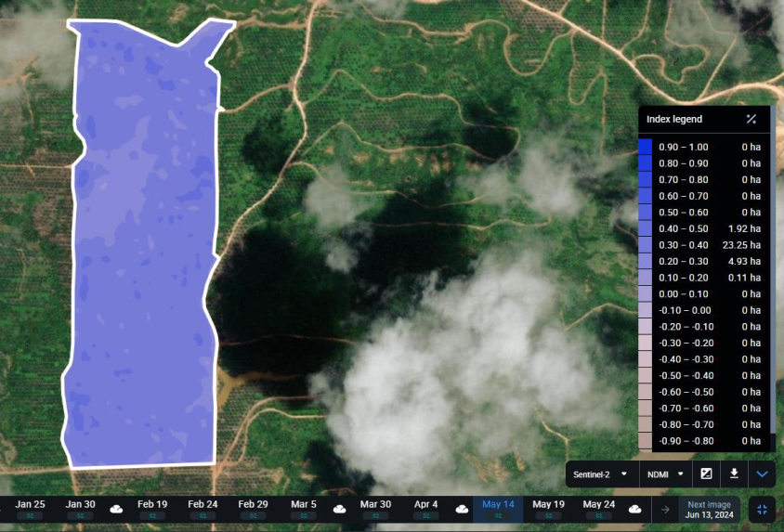Select the May 19 image date
This screenshot has width=784, height=532.
548,509
